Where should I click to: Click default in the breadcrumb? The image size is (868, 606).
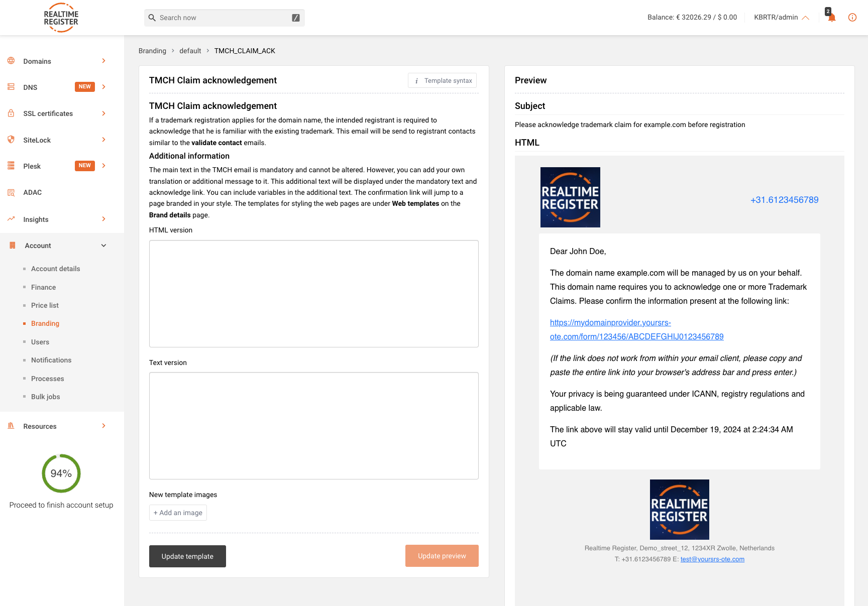(190, 51)
